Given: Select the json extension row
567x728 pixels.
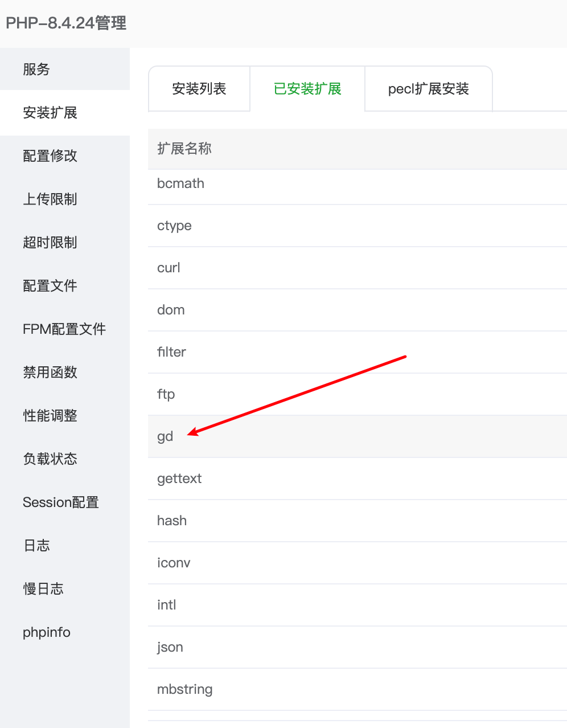Looking at the screenshot, I should [x=358, y=647].
